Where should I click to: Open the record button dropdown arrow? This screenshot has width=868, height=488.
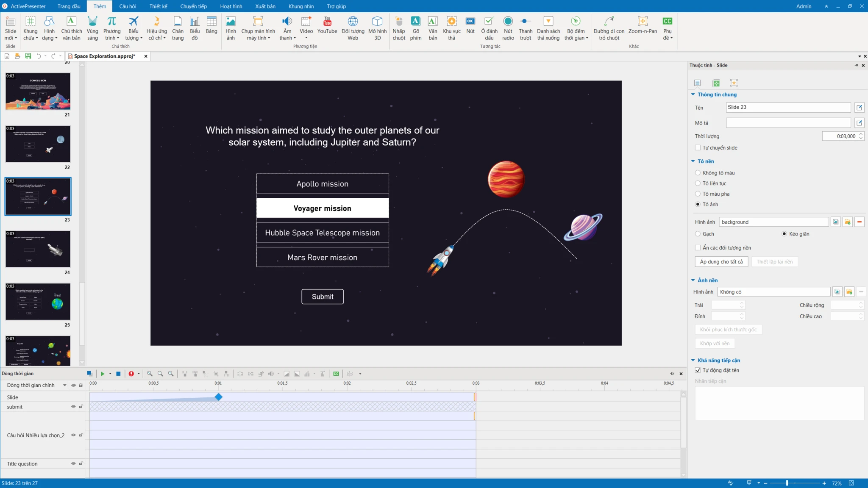click(x=139, y=374)
